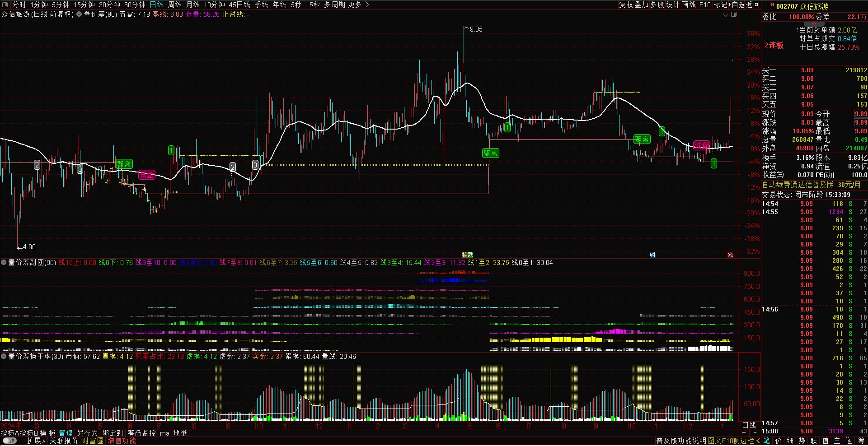The width and height of the screenshot is (868, 446).
Task: Click stock title 002707 众信旅游
Action: point(802,6)
